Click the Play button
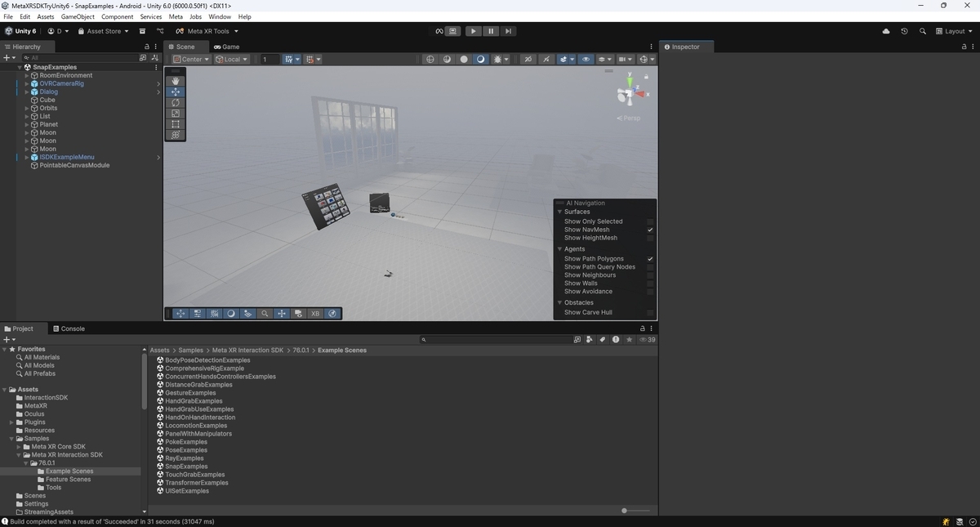 [x=474, y=31]
